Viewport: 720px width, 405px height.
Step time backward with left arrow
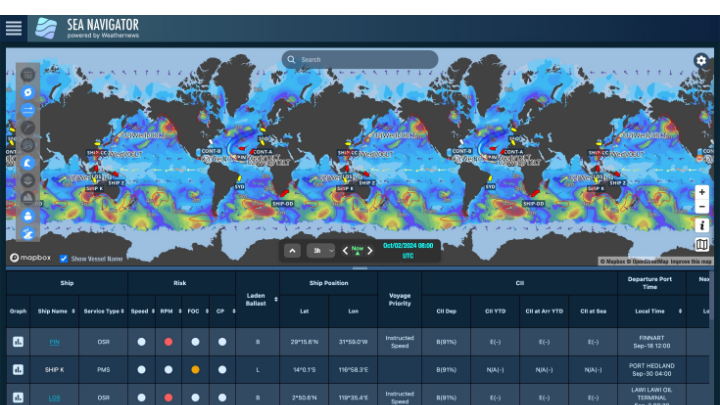point(345,251)
